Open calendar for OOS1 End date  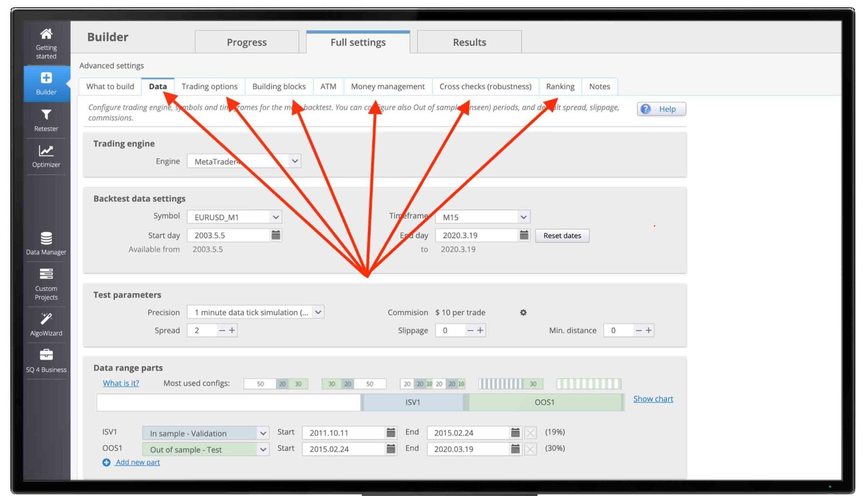515,449
